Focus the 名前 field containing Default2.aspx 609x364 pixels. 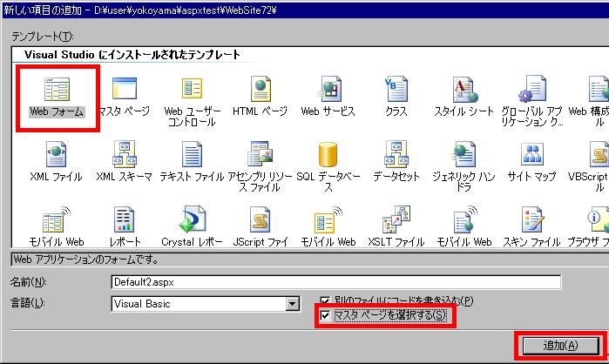point(336,282)
